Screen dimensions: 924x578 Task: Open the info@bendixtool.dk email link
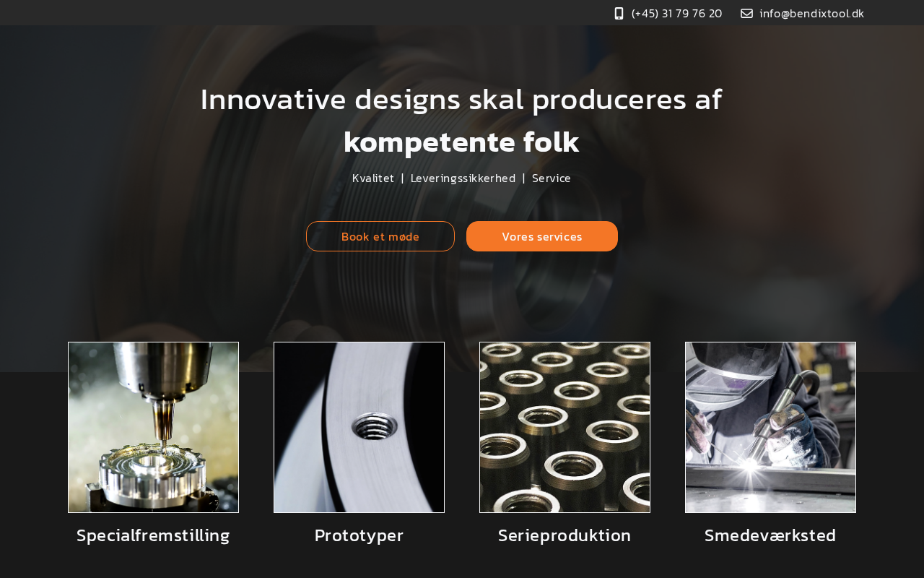(811, 13)
